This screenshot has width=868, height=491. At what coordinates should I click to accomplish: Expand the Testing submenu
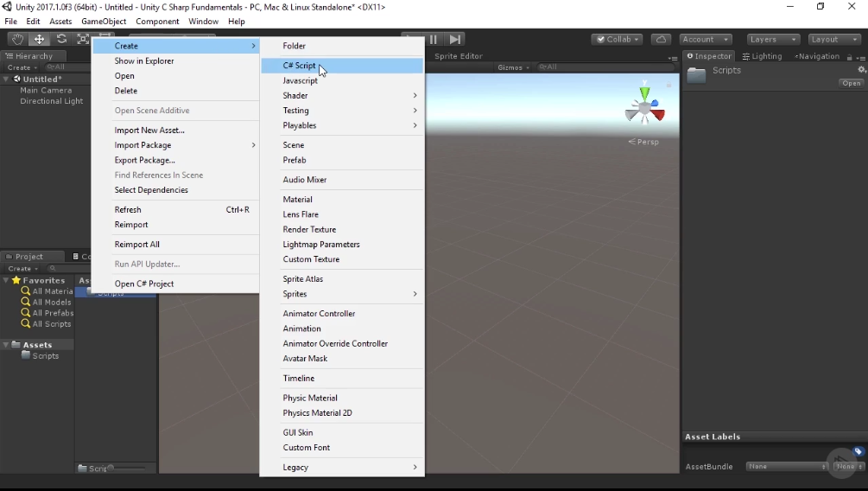click(342, 111)
